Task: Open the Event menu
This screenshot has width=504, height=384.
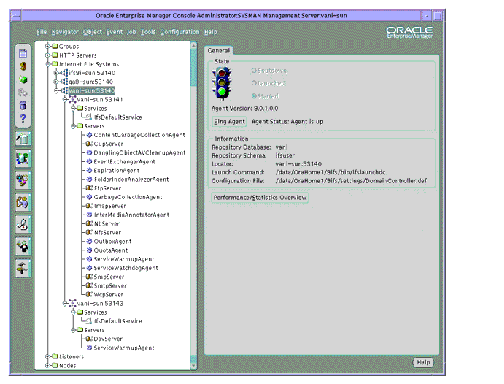Action: click(115, 32)
